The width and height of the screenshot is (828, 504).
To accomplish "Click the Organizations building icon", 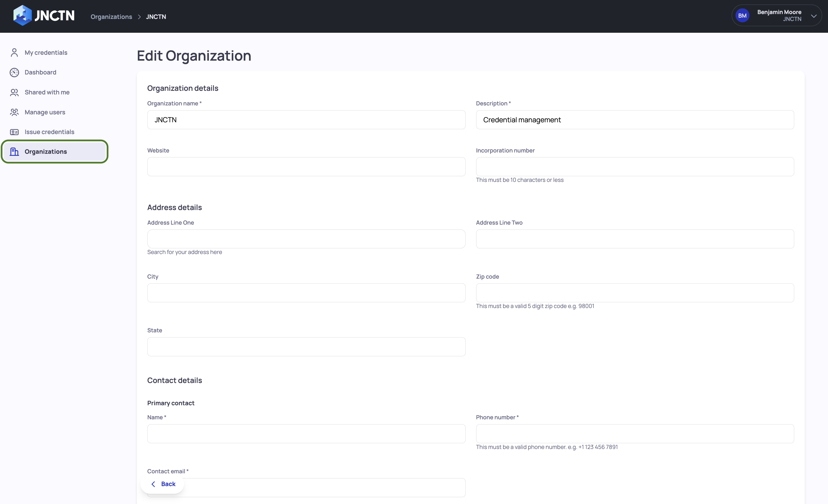I will tap(14, 152).
